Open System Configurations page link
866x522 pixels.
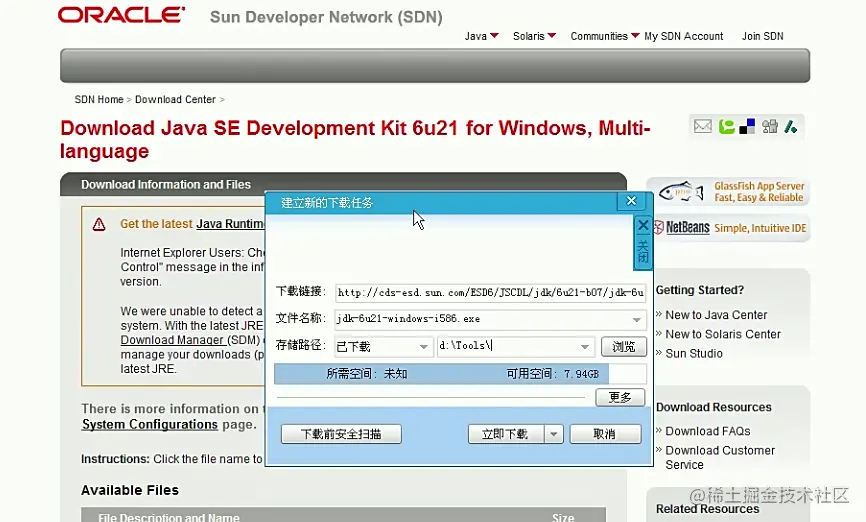(x=150, y=424)
